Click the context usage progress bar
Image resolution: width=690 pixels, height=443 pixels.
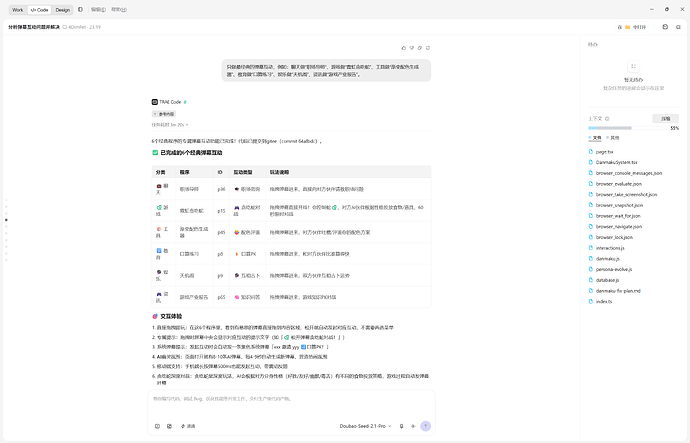point(628,128)
